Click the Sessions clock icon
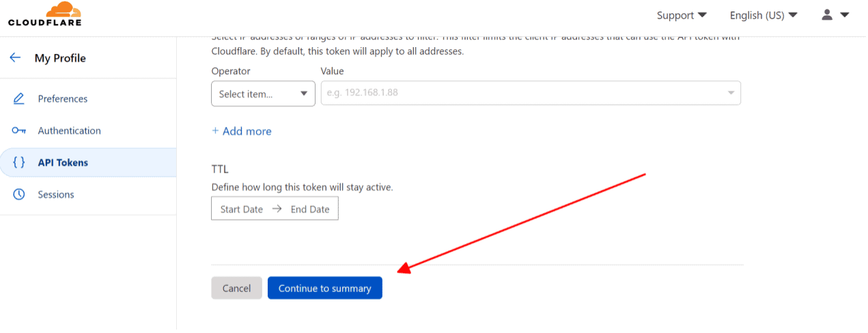868x333 pixels. [19, 194]
